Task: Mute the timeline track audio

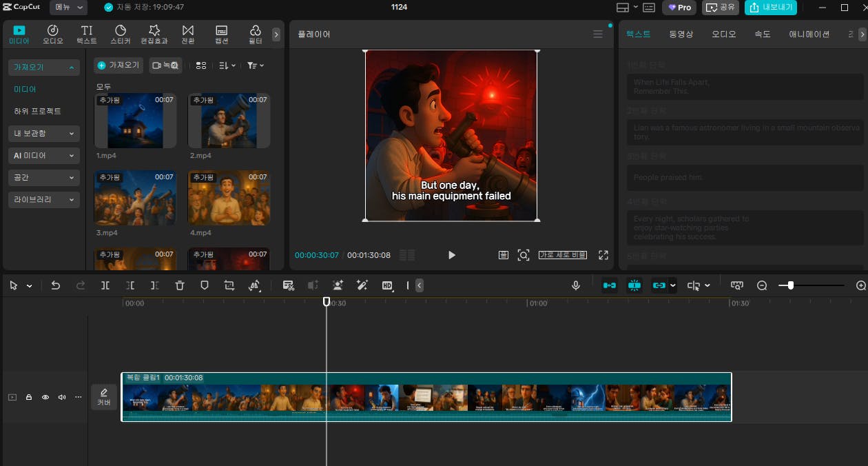Action: (61, 397)
